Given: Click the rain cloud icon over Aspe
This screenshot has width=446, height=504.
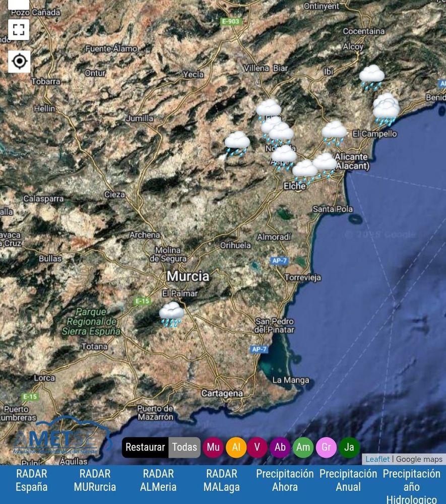Looking at the screenshot, I should 284,157.
